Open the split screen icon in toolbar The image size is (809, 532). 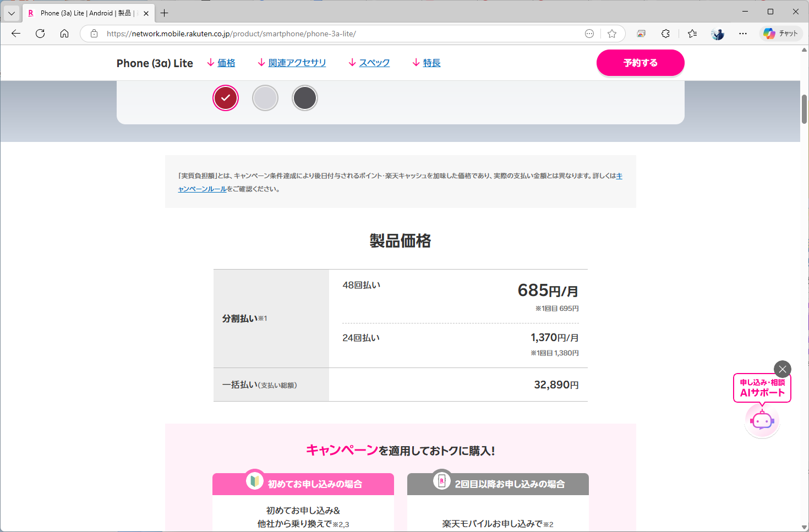tap(641, 34)
